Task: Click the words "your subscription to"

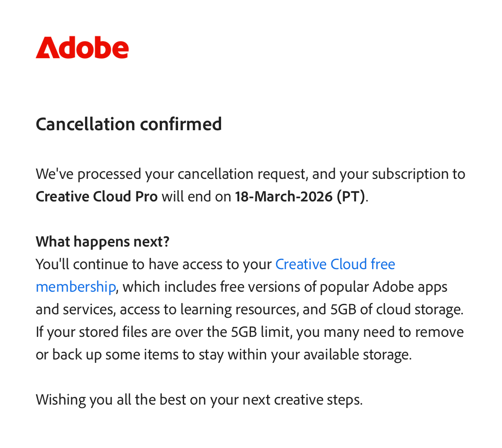Action: click(x=402, y=174)
